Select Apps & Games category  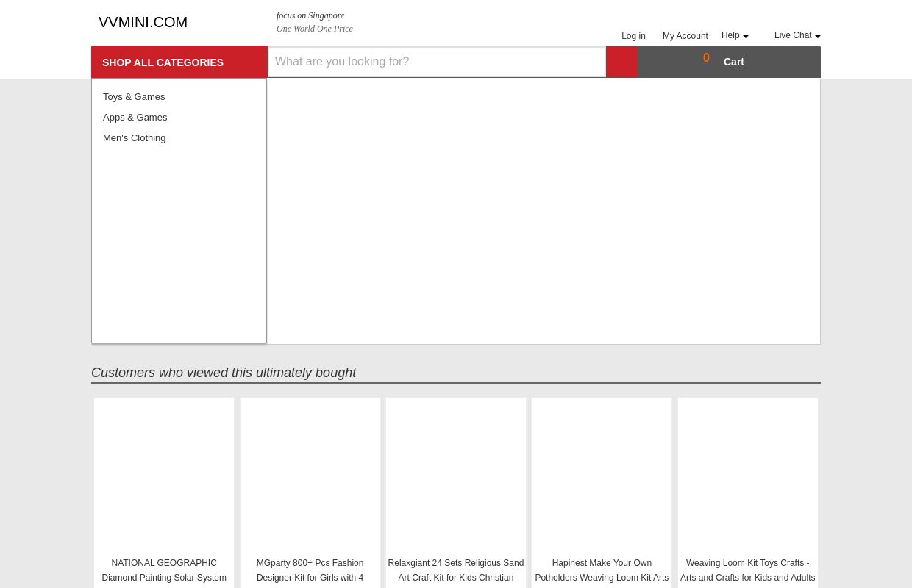click(135, 117)
